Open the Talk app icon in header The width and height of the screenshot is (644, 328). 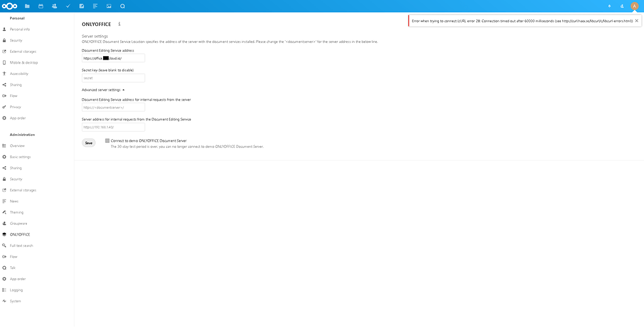(x=123, y=6)
